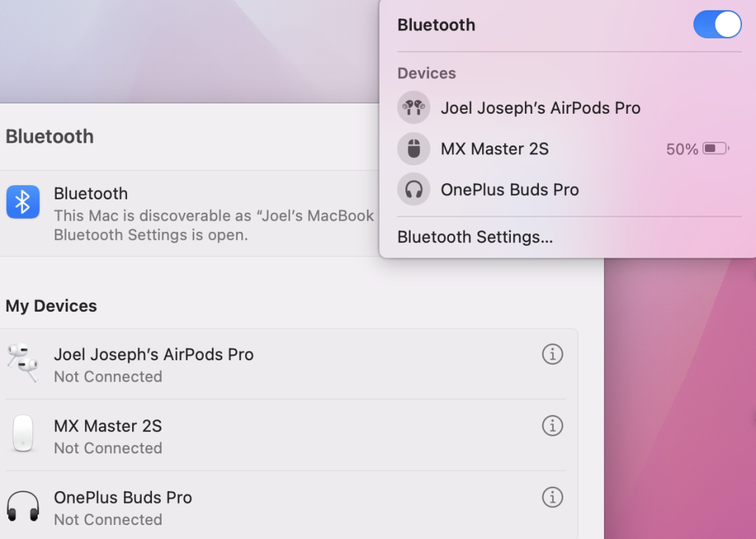
Task: Click the My Devices section heading
Action: tap(51, 306)
